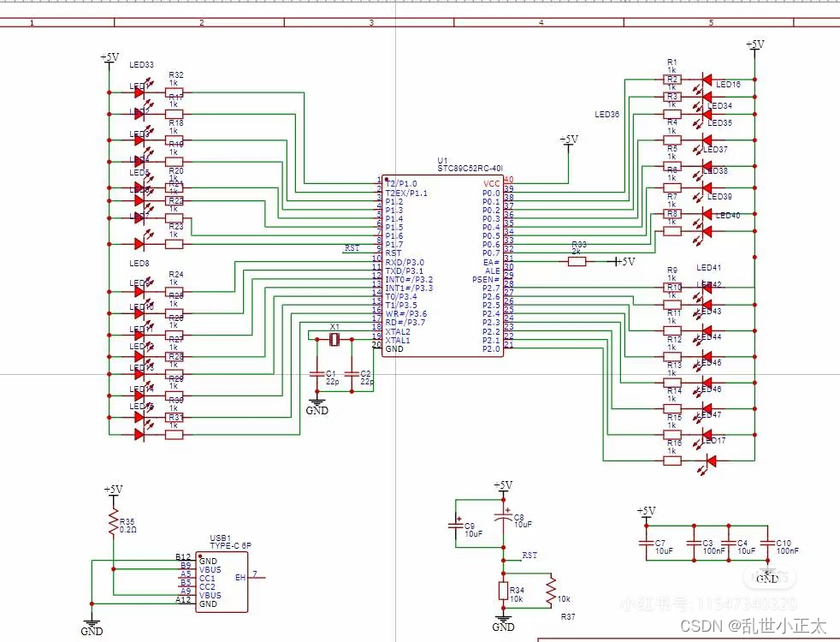
Task: Click resistor R34 10k symbol
Action: click(504, 591)
